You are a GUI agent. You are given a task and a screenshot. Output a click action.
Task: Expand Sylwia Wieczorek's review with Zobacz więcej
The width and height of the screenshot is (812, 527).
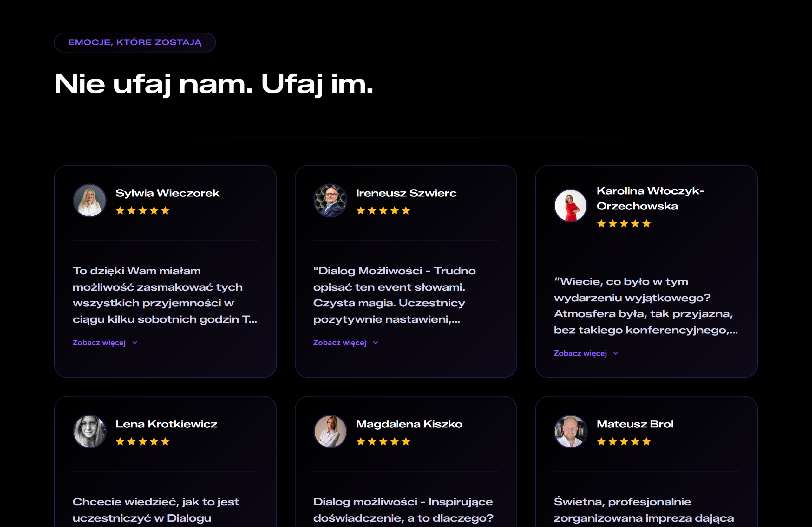tap(99, 343)
